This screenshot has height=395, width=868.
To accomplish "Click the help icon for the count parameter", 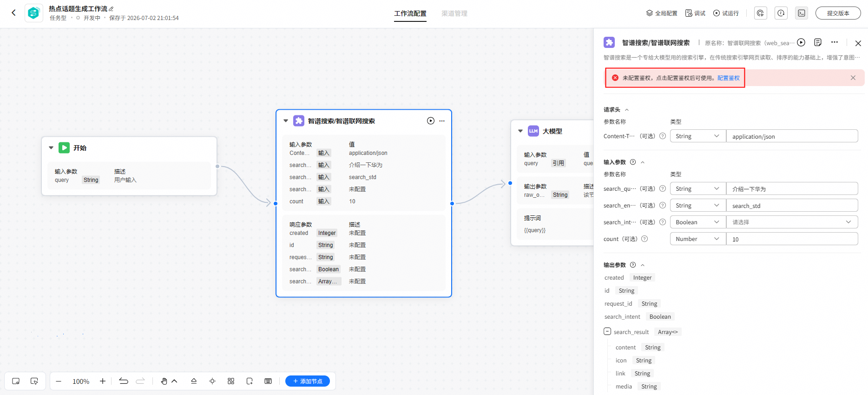I will pyautogui.click(x=644, y=239).
